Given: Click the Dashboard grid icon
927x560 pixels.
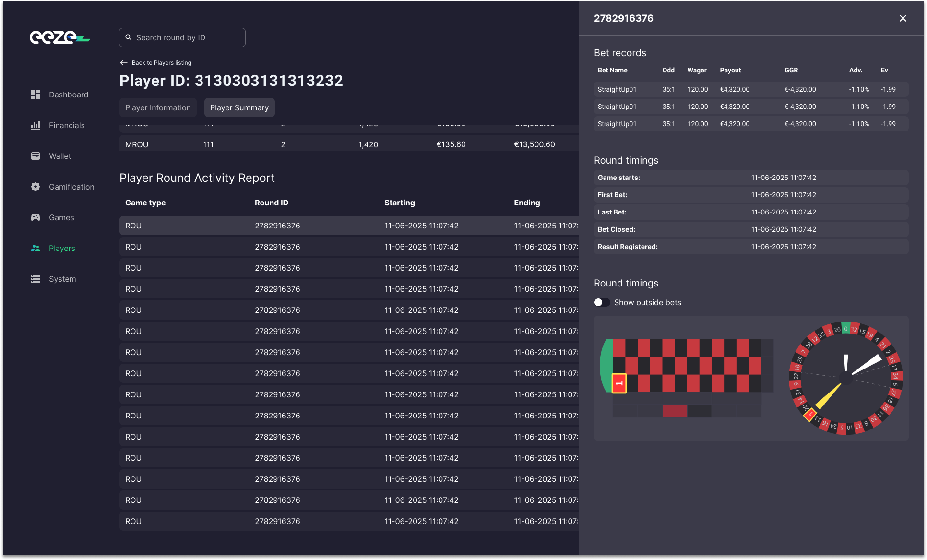Looking at the screenshot, I should [36, 95].
